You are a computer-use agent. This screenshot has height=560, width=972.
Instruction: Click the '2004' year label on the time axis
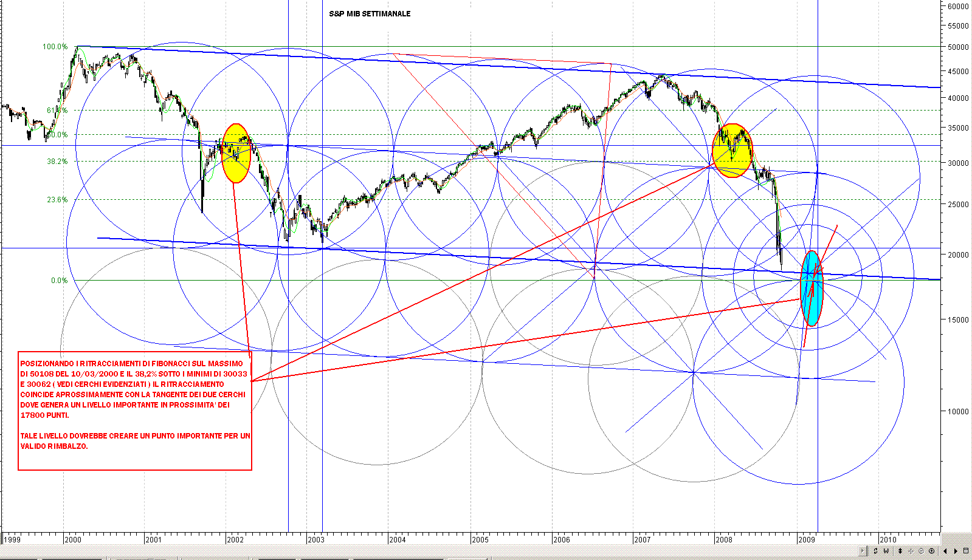pyautogui.click(x=398, y=539)
